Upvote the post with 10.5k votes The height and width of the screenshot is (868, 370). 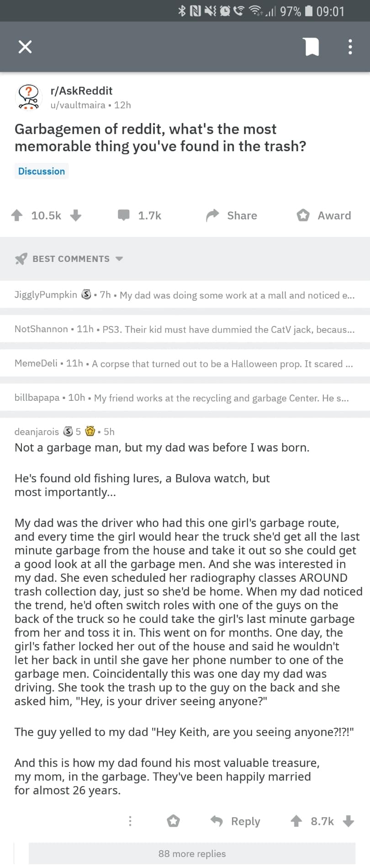tap(17, 215)
